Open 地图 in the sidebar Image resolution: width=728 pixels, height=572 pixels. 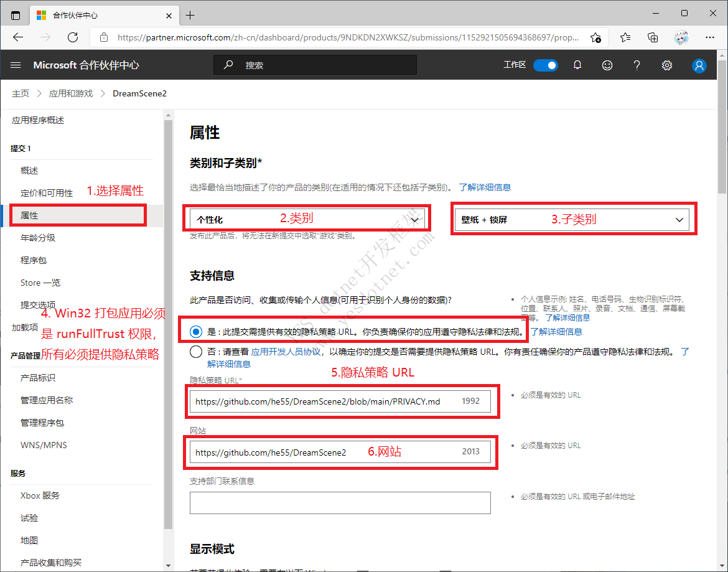(x=29, y=540)
